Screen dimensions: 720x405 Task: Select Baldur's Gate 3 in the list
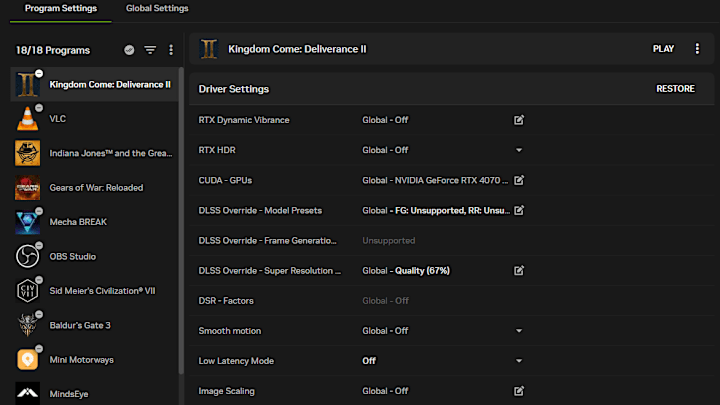94,326
